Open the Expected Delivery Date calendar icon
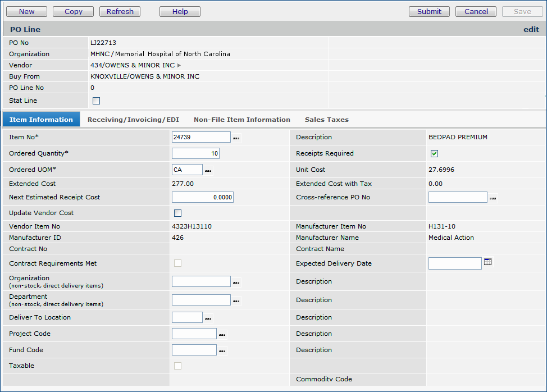 [487, 262]
